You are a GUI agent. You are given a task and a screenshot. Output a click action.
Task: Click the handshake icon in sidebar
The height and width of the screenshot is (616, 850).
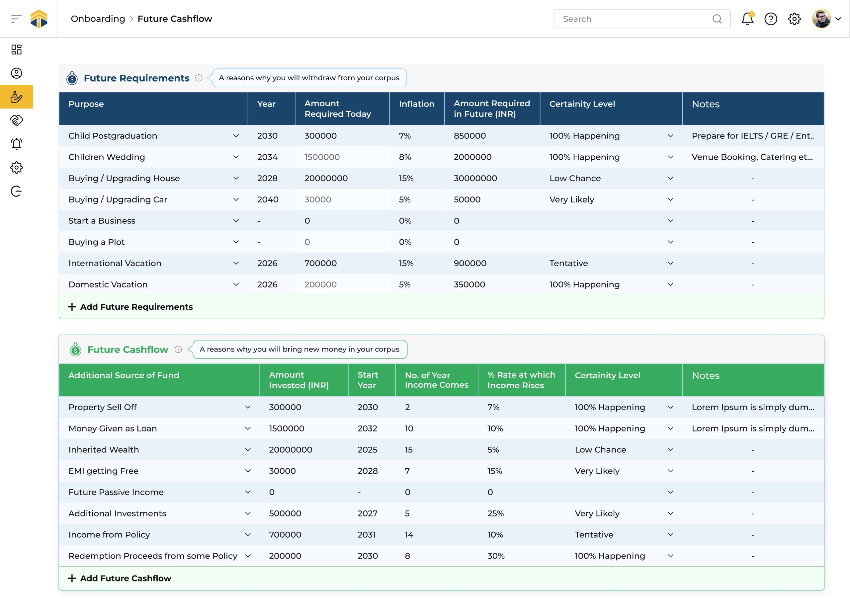(17, 120)
